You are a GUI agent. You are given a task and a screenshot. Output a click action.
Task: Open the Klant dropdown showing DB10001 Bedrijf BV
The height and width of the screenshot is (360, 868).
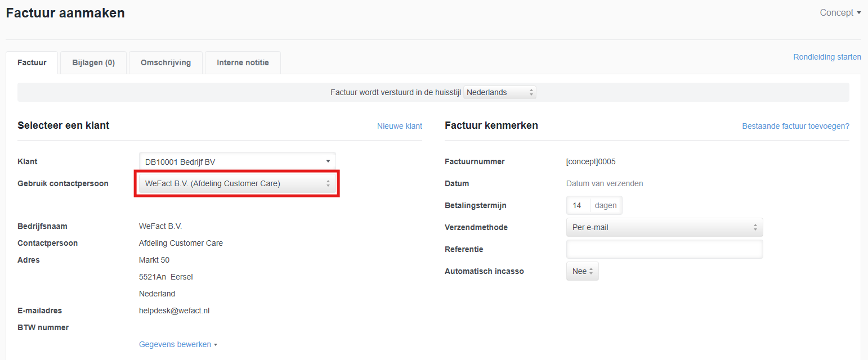[237, 162]
